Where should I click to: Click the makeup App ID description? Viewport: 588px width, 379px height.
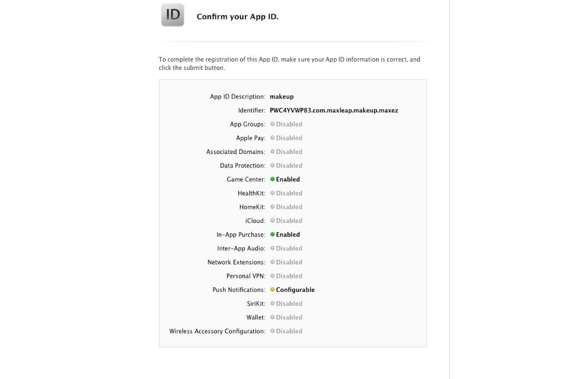click(282, 97)
